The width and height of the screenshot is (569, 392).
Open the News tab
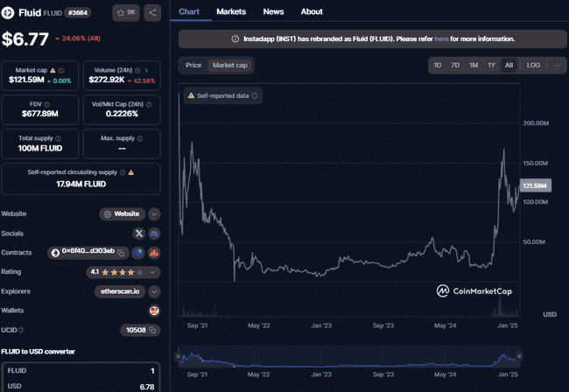click(273, 11)
